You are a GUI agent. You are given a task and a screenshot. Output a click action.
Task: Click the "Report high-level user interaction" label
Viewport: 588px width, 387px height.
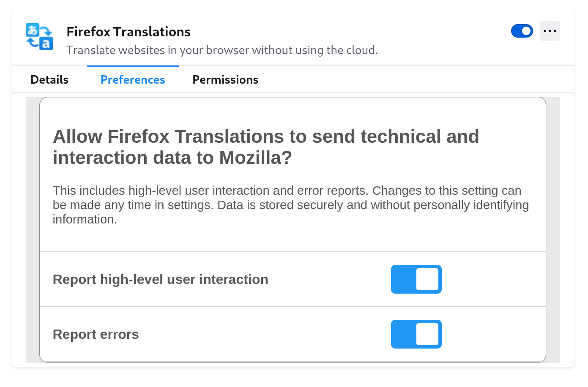[x=160, y=279]
